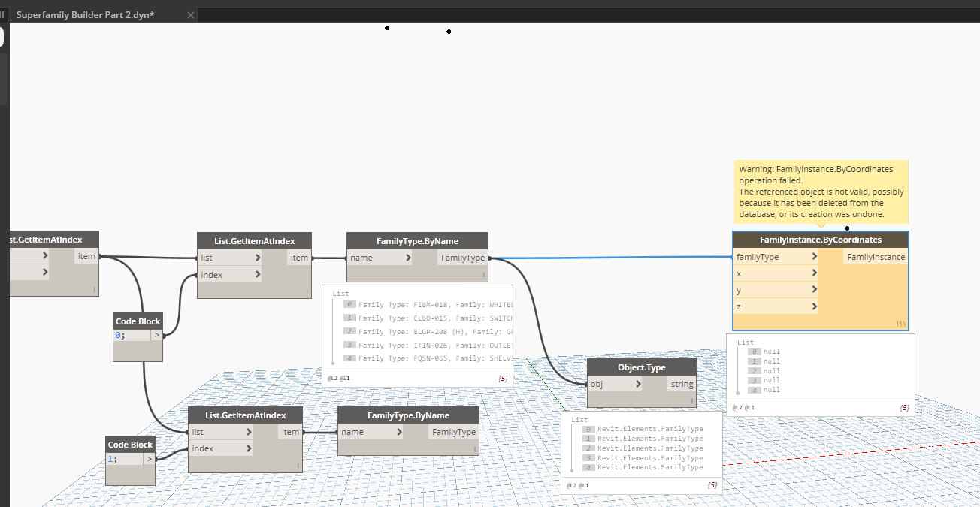Image resolution: width=980 pixels, height=507 pixels.
Task: Open familyType port chevron on FamilyInstance.ByCoordinates
Action: [815, 257]
